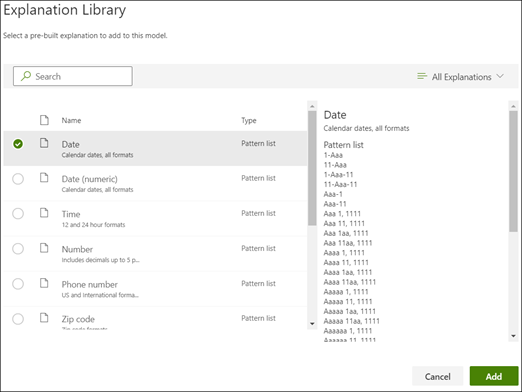Screen dimensions: 522x392
Task: Click the list scrollbar's down arrow
Action: (x=312, y=324)
